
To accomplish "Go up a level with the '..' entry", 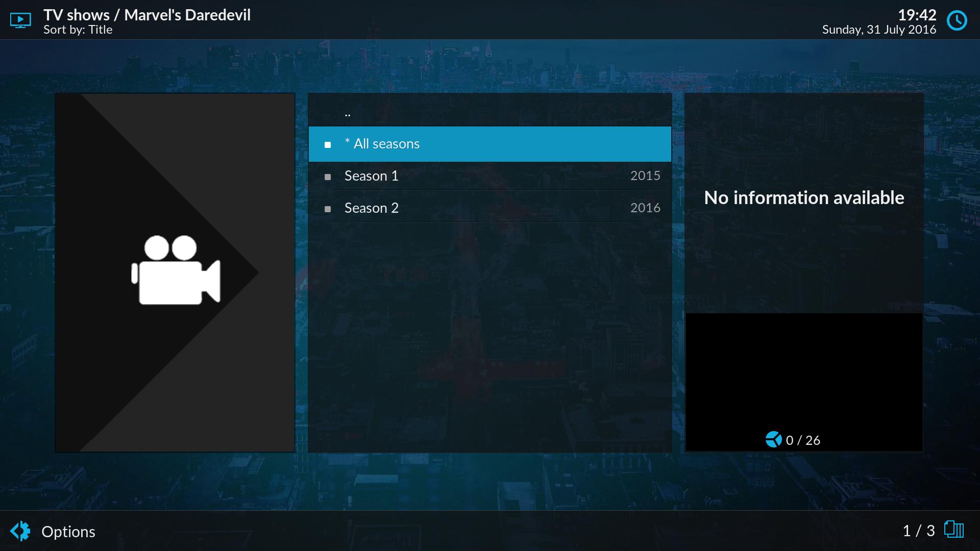I will [348, 114].
